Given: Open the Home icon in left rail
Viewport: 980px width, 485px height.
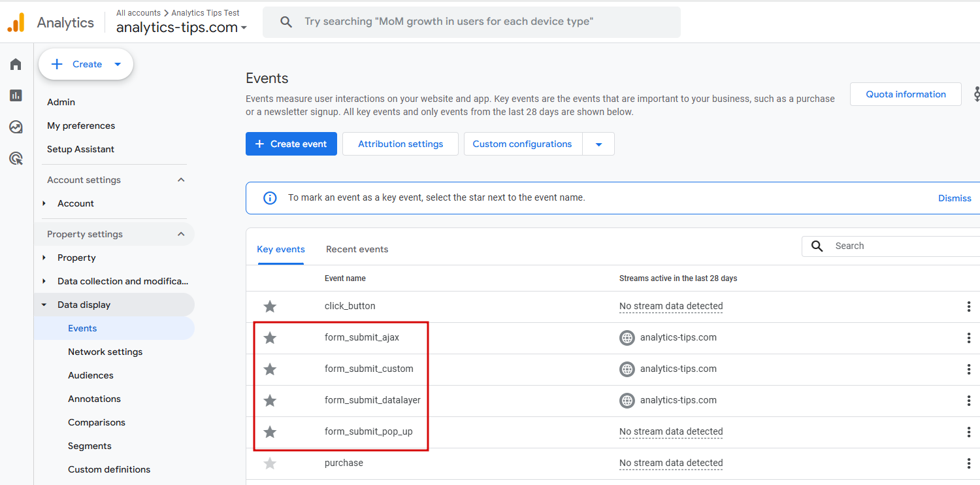Looking at the screenshot, I should [x=16, y=64].
